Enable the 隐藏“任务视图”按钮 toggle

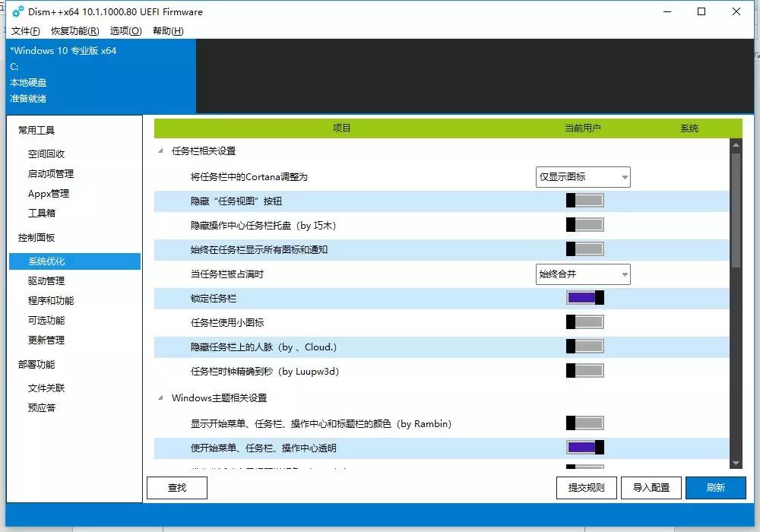coord(583,199)
